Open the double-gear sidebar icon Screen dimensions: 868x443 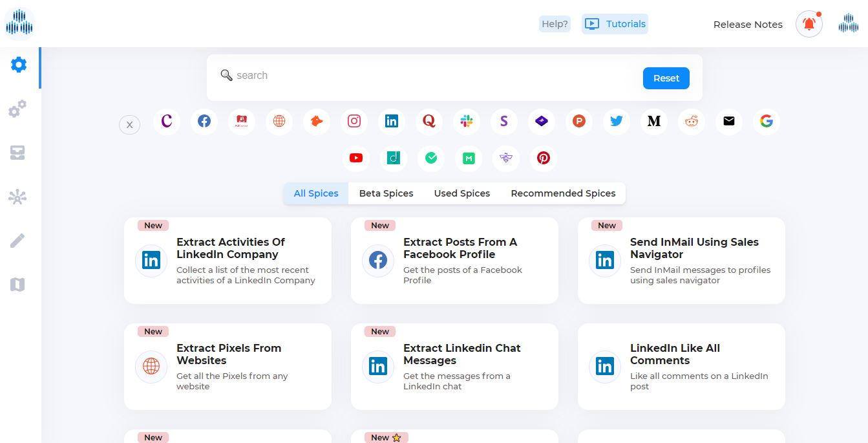[17, 109]
